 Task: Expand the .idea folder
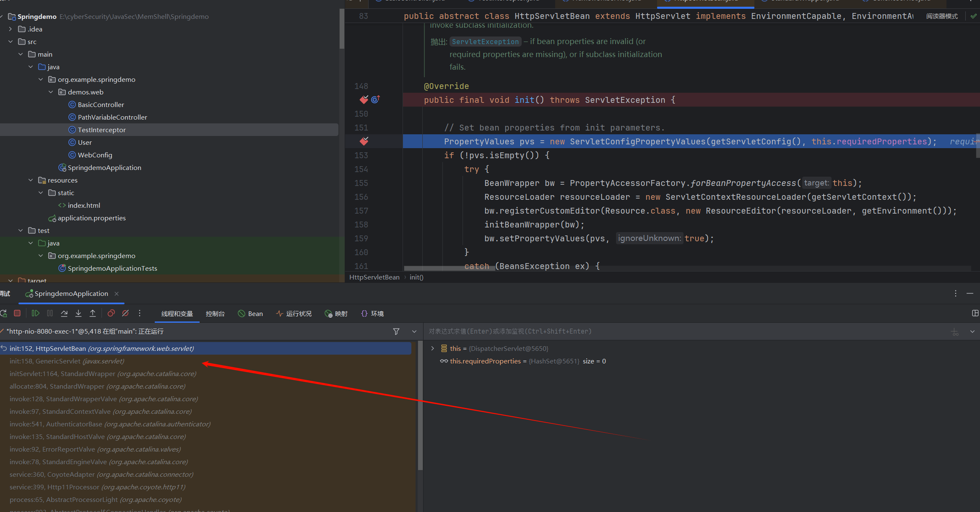pos(10,29)
